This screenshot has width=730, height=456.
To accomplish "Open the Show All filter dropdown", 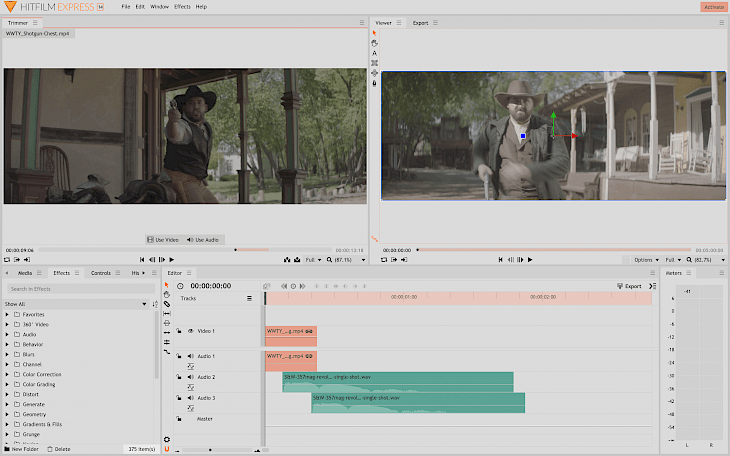I will (75, 304).
